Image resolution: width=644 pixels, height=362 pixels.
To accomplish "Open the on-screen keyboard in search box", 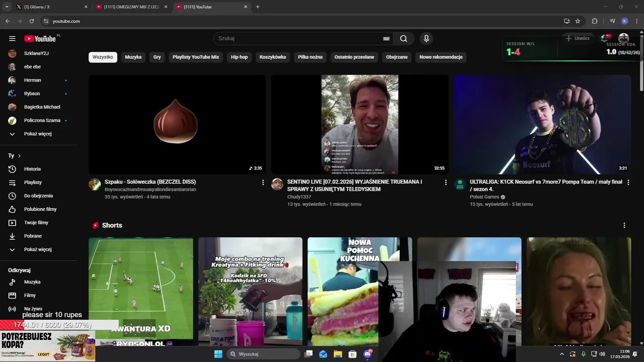I will point(386,39).
